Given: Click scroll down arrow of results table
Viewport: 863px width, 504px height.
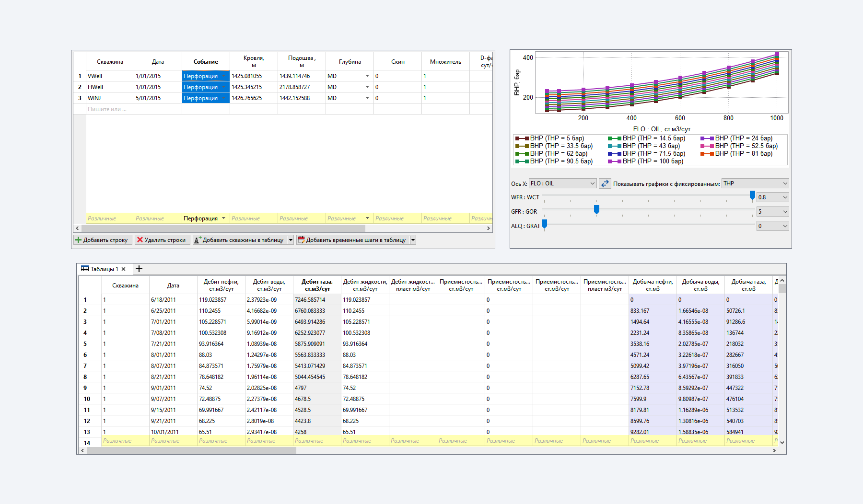Looking at the screenshot, I should 782,443.
